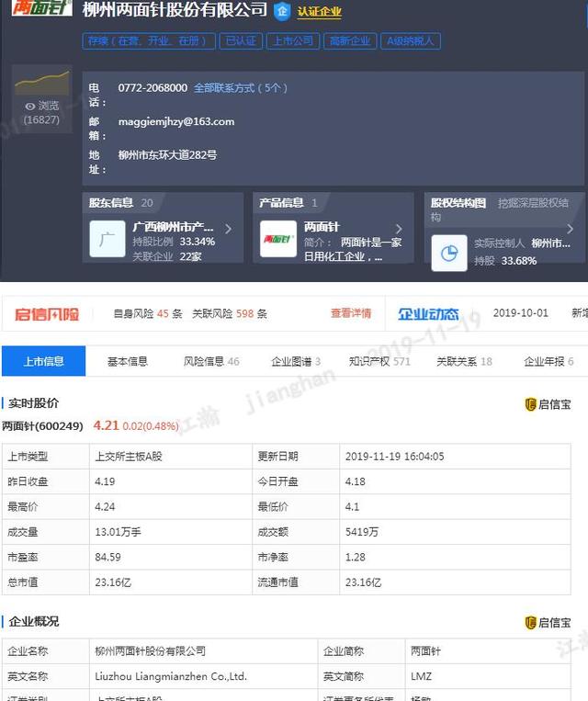Image resolution: width=588 pixels, height=701 pixels.
Task: Select the 风险信息 tab
Action: 211,362
